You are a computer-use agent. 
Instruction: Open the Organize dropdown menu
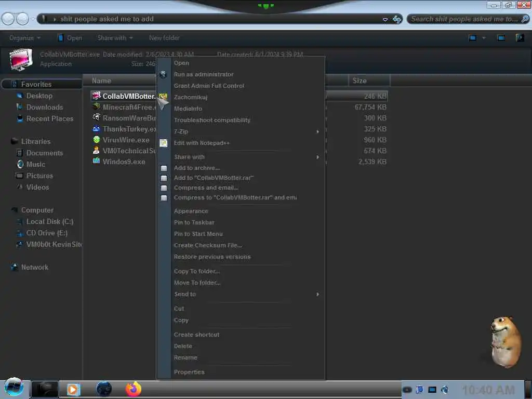click(25, 38)
